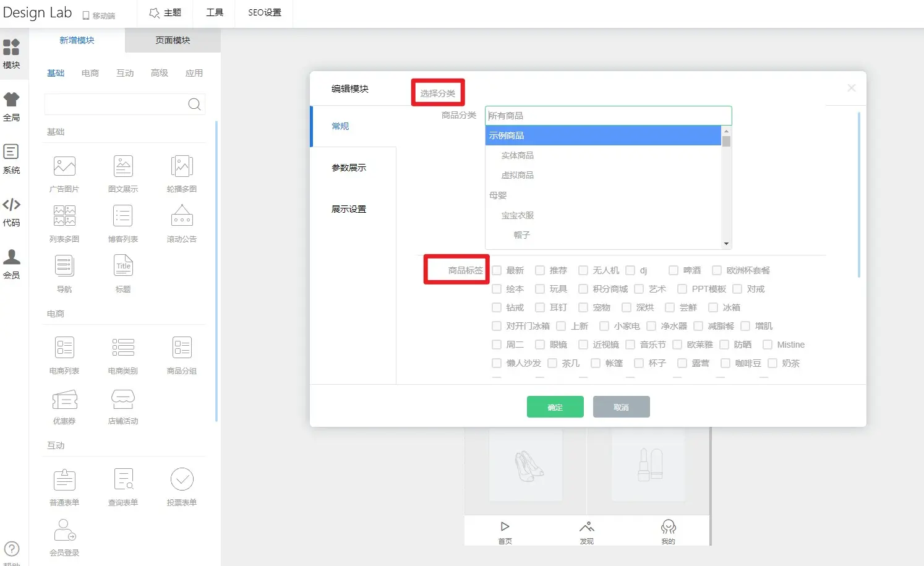The height and width of the screenshot is (566, 924).
Task: Choose 虚拟商品 in the category dropdown
Action: click(518, 174)
